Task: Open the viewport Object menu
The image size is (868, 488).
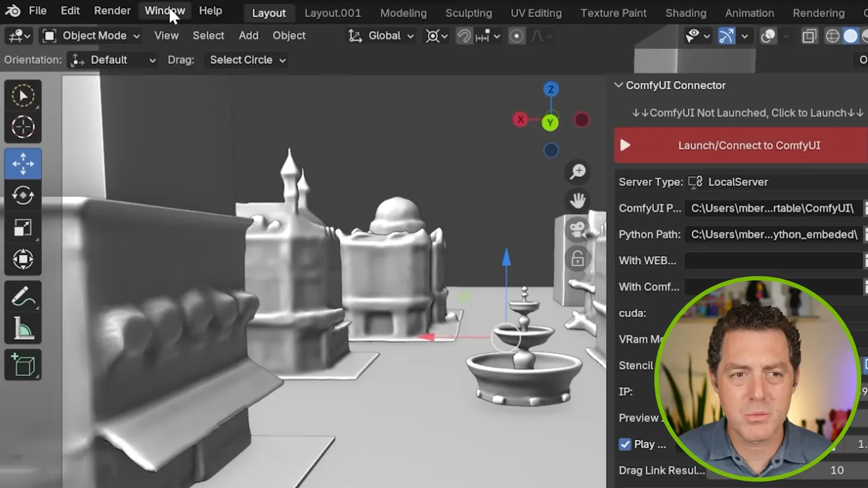Action: click(289, 36)
